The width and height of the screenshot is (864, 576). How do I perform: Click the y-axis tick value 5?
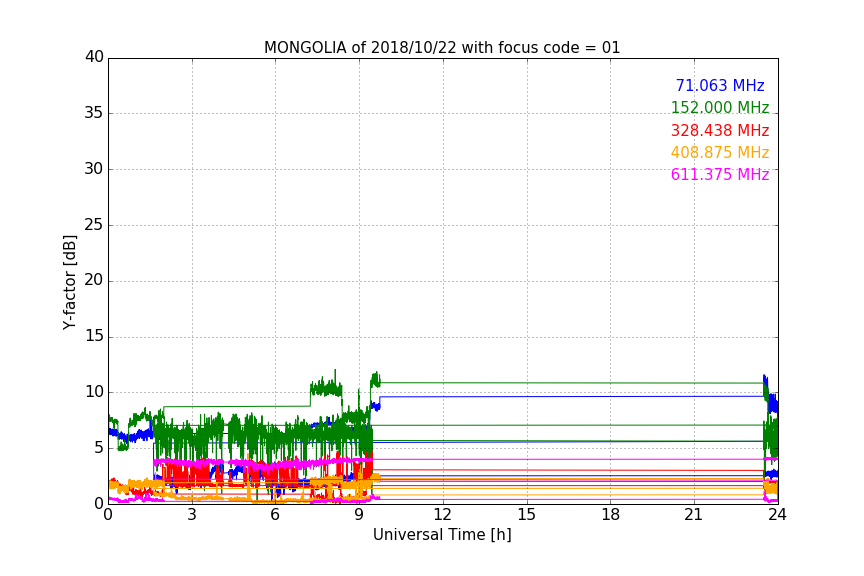99,448
